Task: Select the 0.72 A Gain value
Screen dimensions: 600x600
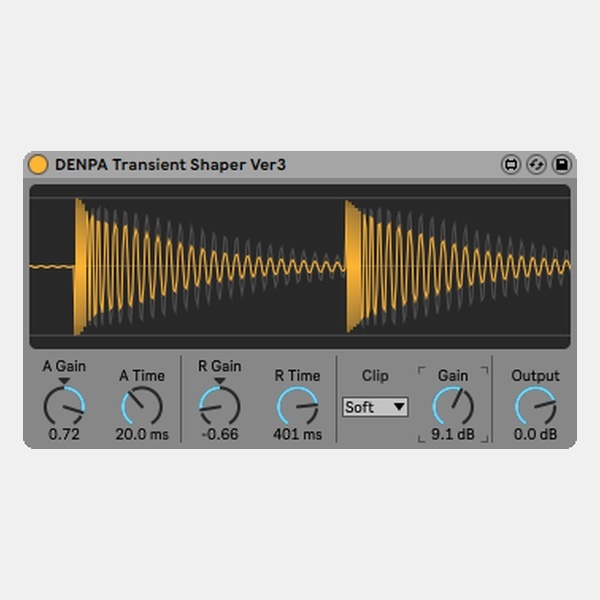Action: 64,434
